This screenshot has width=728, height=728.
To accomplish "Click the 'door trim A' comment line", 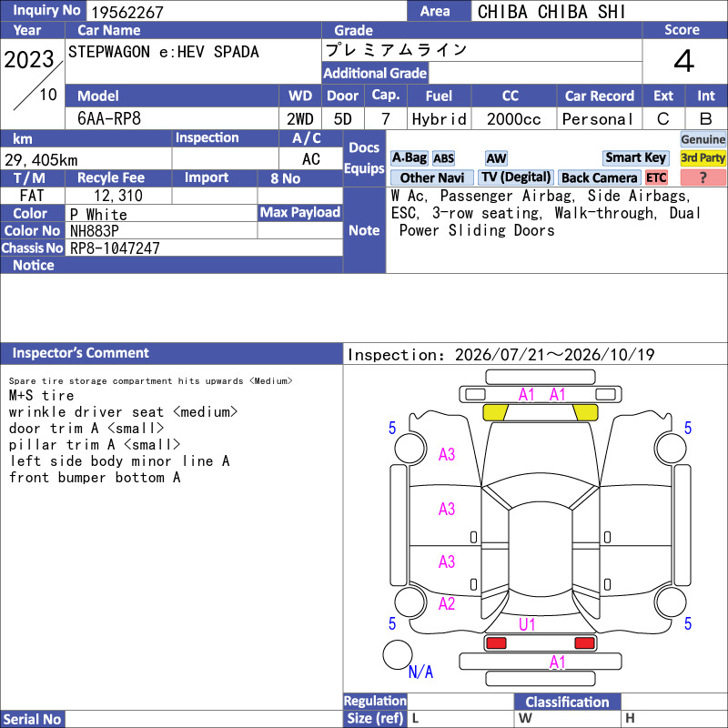I will [x=86, y=428].
